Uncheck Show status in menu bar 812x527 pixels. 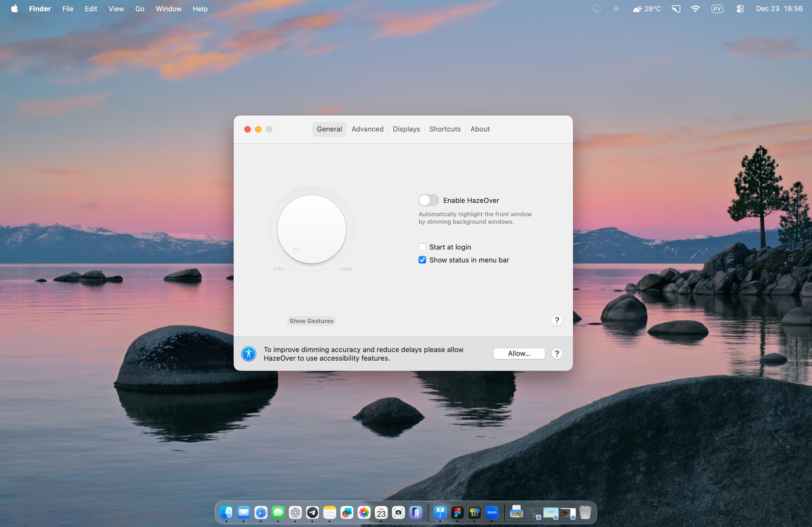pyautogui.click(x=422, y=260)
